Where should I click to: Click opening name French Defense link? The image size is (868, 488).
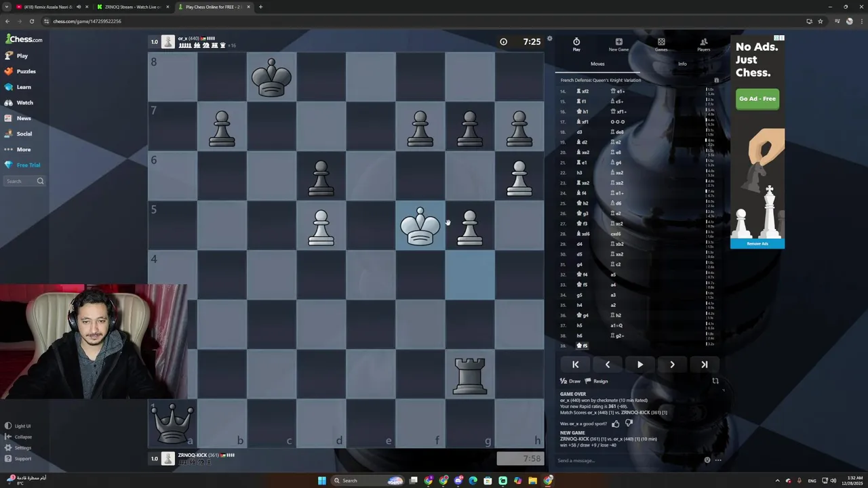601,80
